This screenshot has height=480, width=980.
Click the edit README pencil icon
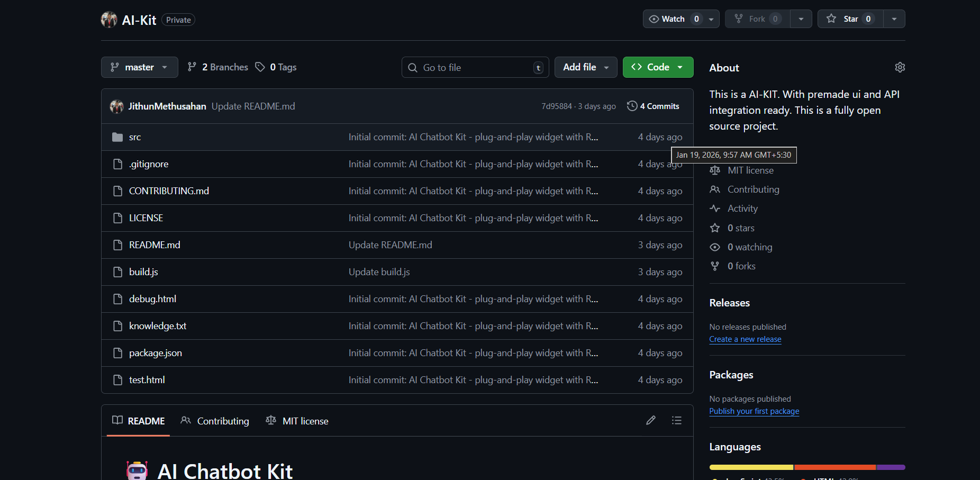click(x=651, y=420)
